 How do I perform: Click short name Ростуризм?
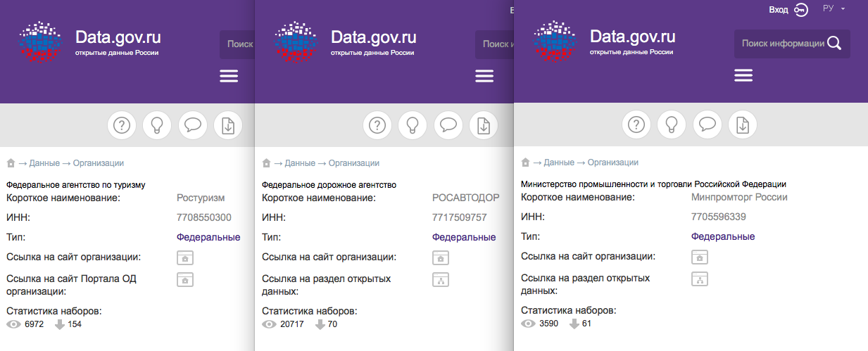coord(200,198)
